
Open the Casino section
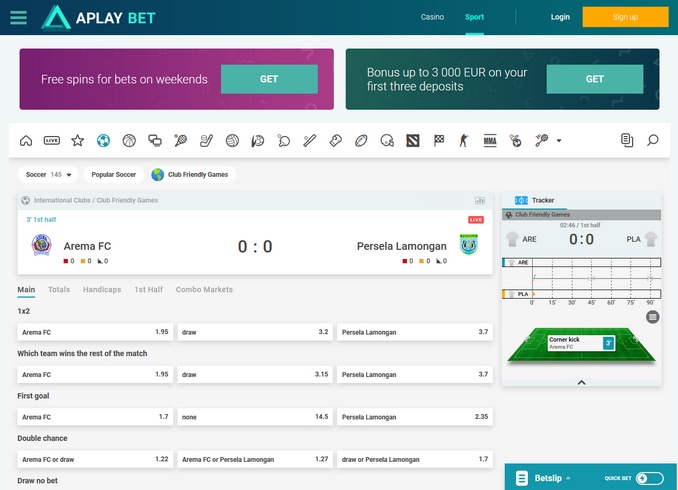[432, 17]
